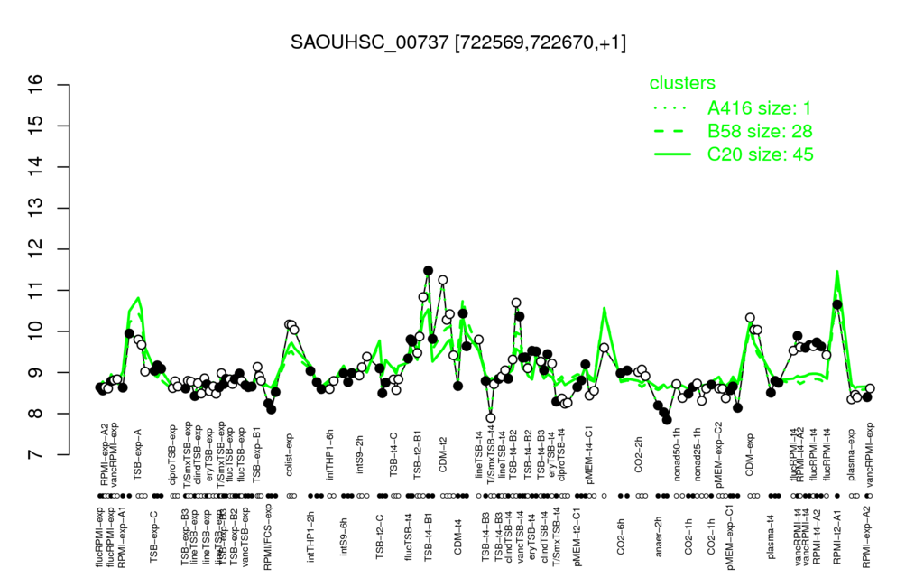Viewport: 924px width, 578px height.
Task: Click the plasma-exp axis label
Action: [x=852, y=455]
